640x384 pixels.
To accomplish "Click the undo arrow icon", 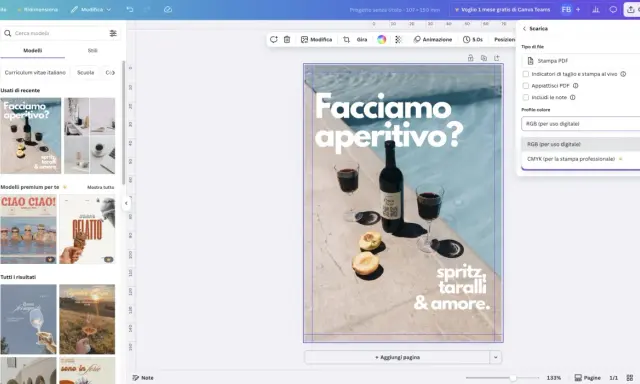I will pyautogui.click(x=130, y=9).
